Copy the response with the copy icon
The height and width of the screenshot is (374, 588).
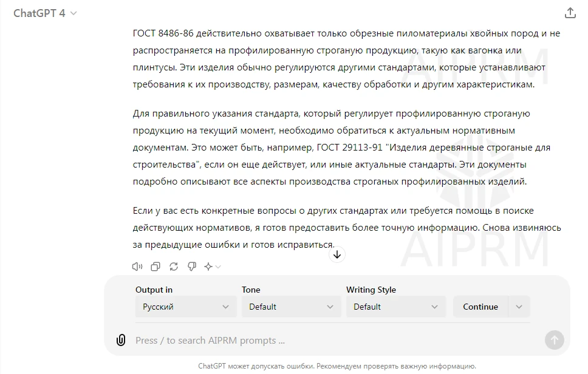(156, 267)
